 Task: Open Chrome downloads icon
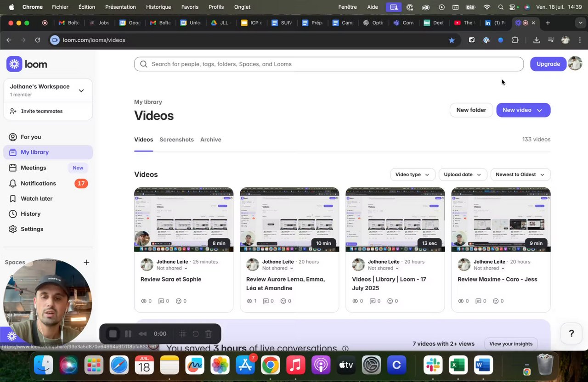536,40
